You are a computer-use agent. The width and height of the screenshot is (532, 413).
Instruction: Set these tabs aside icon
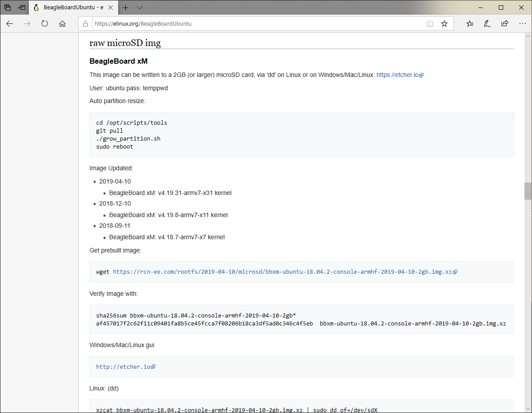[22, 8]
